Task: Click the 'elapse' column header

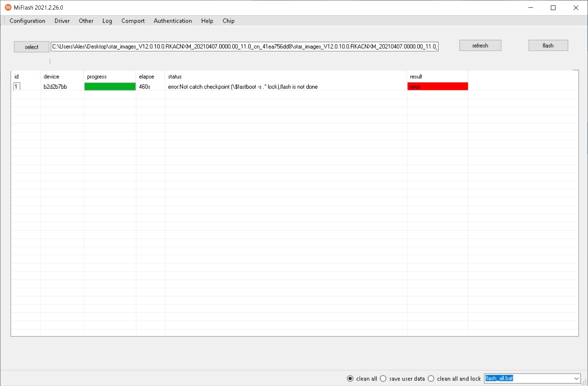Action: pos(150,77)
